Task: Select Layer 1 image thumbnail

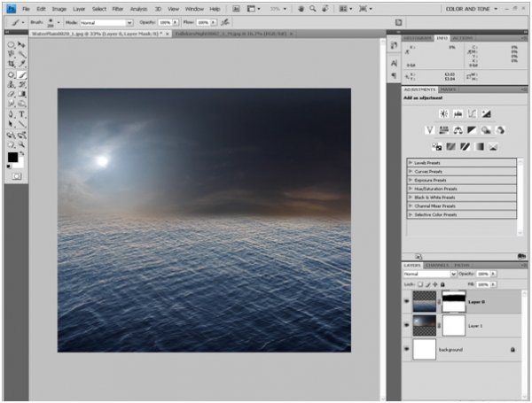Action: [x=424, y=325]
